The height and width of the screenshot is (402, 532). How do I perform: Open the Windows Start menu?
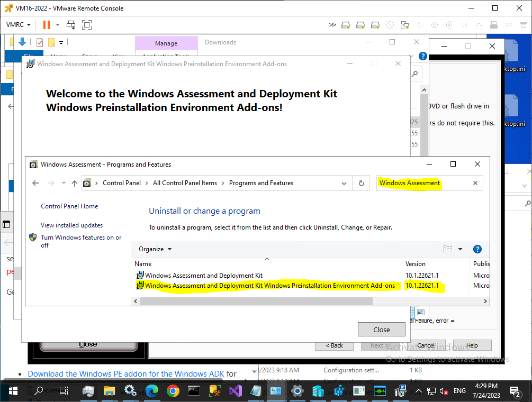pos(13,391)
